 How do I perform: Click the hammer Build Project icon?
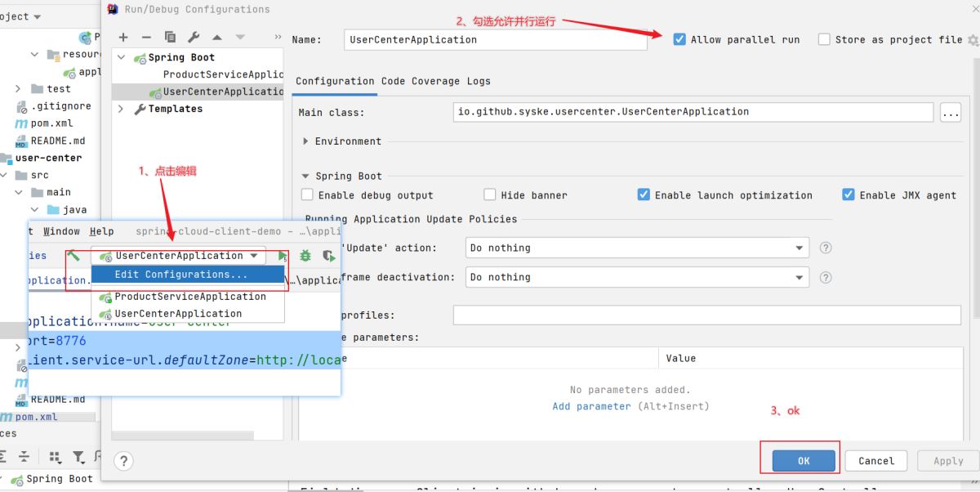(73, 256)
